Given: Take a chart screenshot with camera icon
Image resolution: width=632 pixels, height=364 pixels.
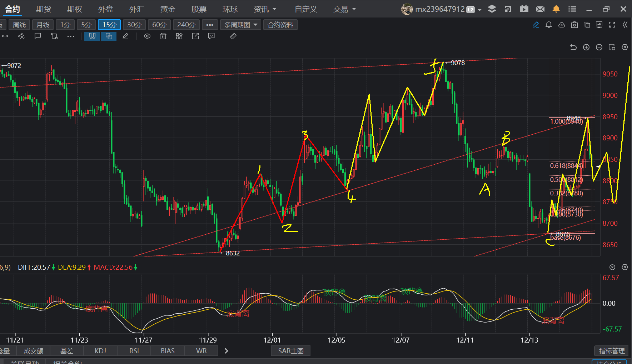Looking at the screenshot, I should pos(574,25).
